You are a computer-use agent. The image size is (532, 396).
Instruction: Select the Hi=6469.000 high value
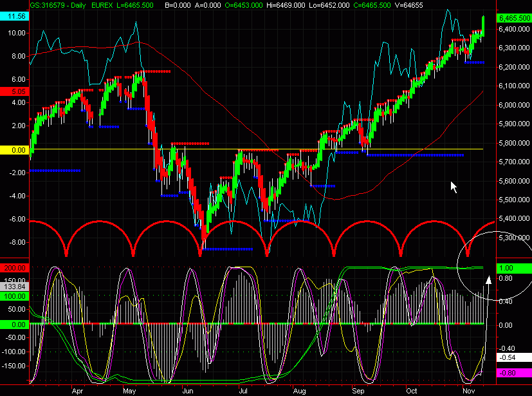(x=286, y=5)
